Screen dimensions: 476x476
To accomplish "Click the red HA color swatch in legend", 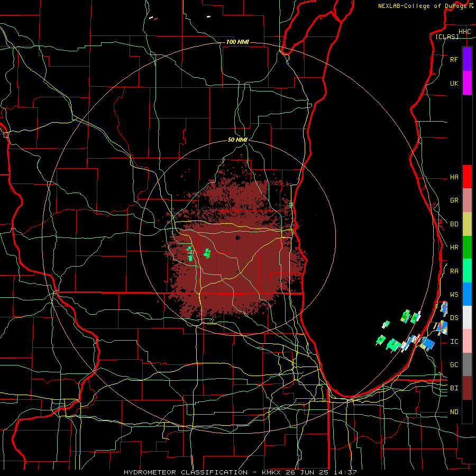I will pyautogui.click(x=467, y=177).
